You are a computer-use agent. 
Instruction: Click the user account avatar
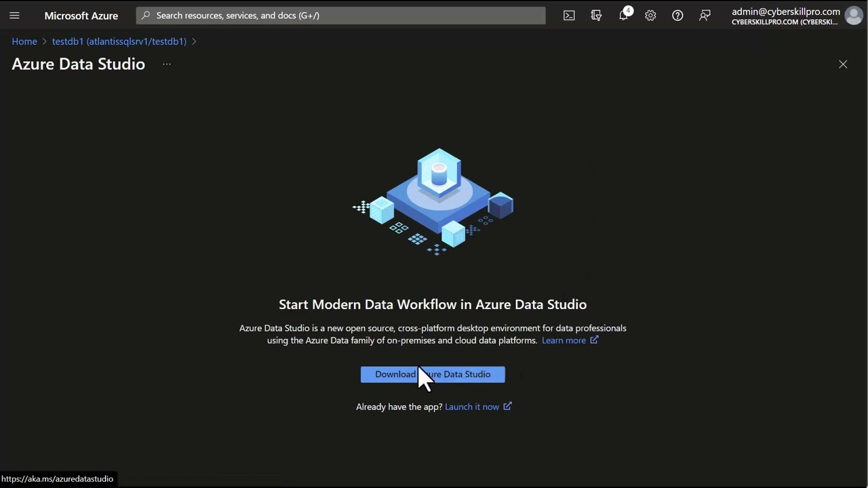[x=854, y=16]
